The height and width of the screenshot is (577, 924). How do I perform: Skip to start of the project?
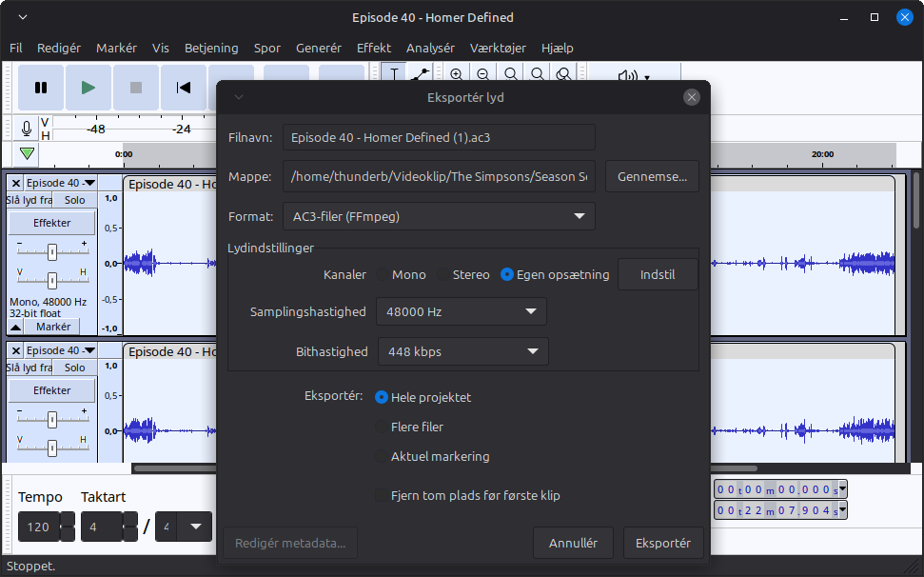[x=184, y=88]
